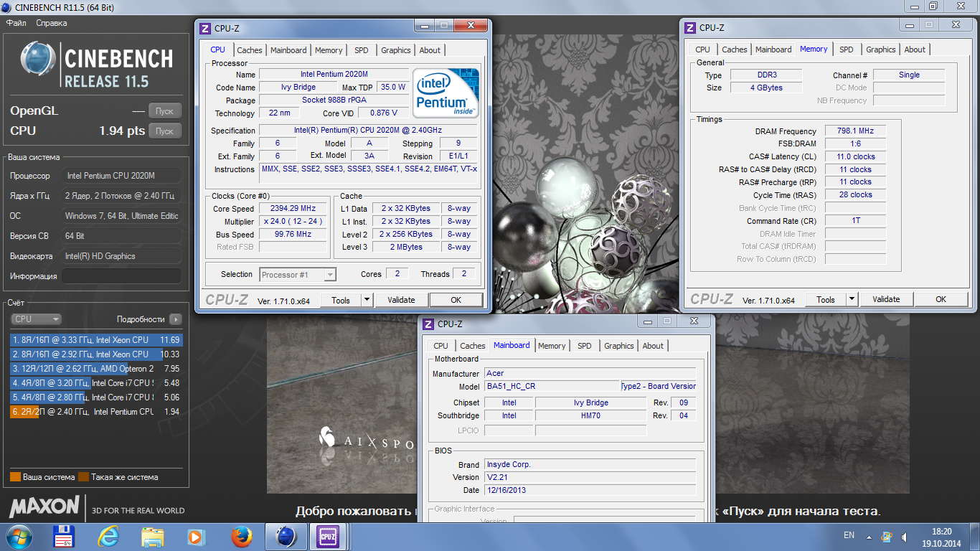Image resolution: width=980 pixels, height=551 pixels.
Task: Launch Firefox from the taskbar
Action: [242, 537]
